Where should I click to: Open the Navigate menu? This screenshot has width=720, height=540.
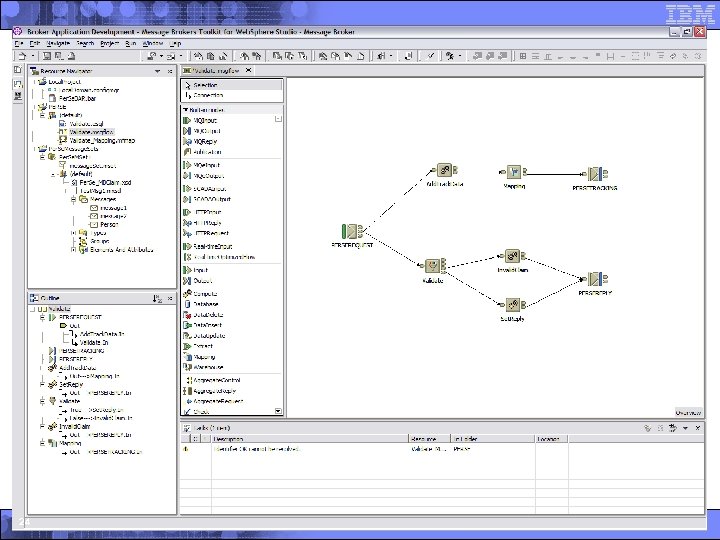58,43
